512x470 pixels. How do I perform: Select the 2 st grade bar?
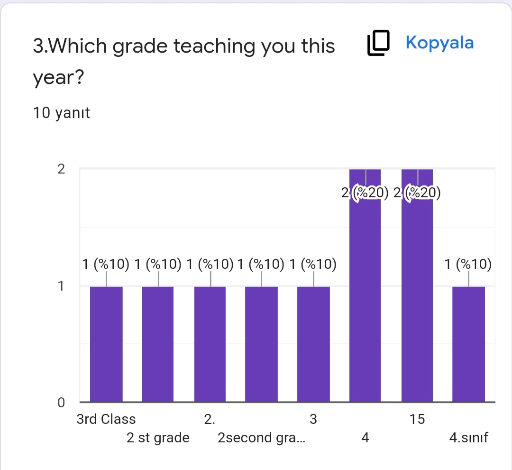158,344
